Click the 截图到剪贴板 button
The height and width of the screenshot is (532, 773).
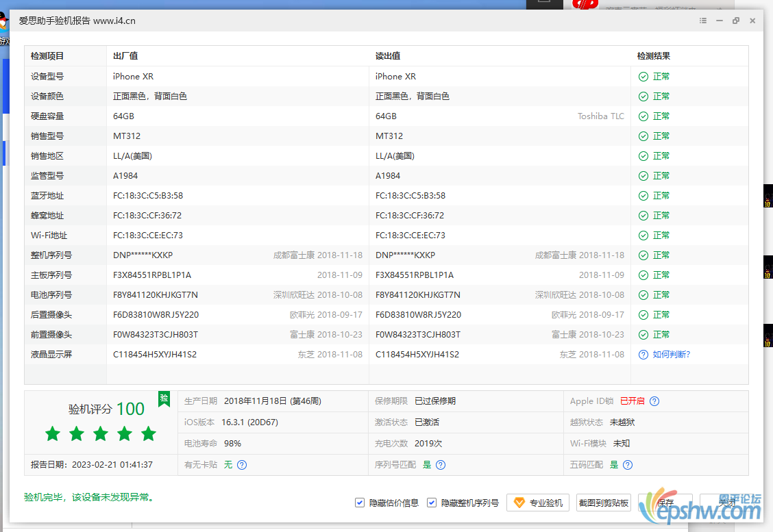click(604, 503)
